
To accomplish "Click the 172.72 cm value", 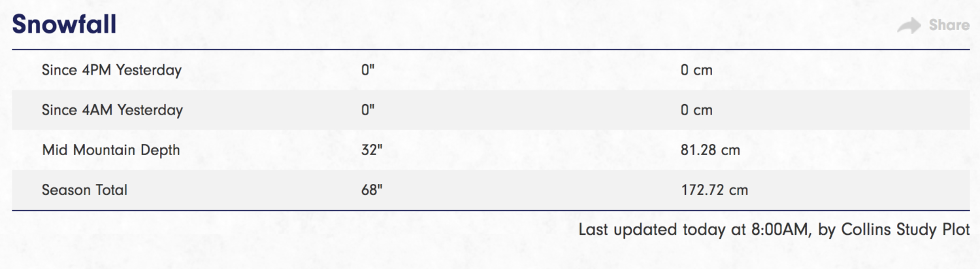I will click(714, 190).
